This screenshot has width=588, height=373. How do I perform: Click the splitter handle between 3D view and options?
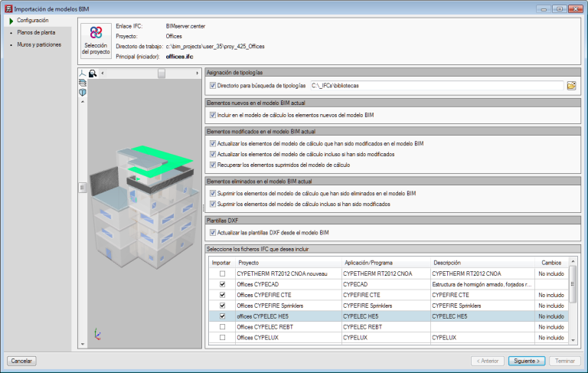tap(203, 208)
